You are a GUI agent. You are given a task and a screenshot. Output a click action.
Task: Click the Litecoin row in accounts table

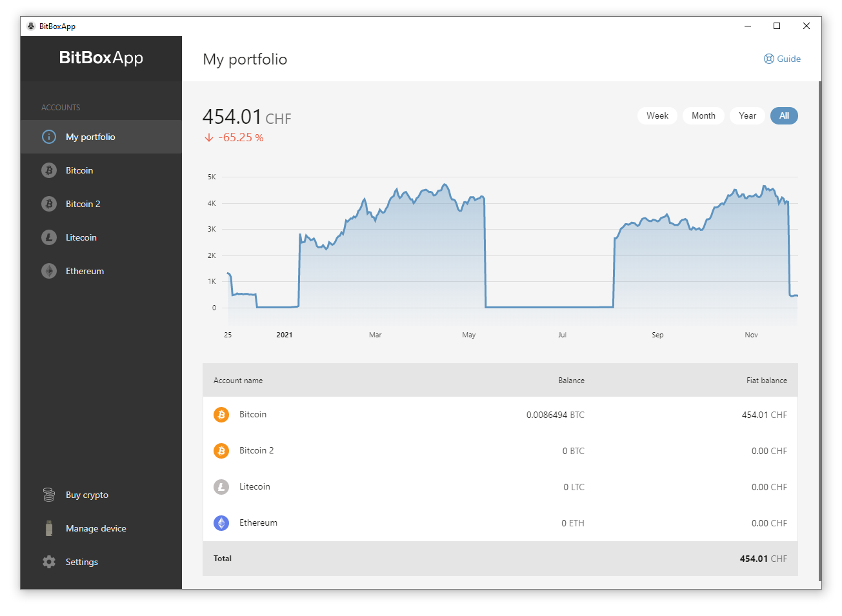point(255,487)
